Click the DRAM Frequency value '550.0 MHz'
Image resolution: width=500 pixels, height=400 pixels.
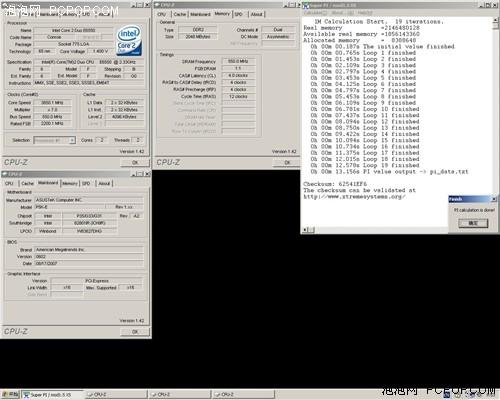[238, 61]
